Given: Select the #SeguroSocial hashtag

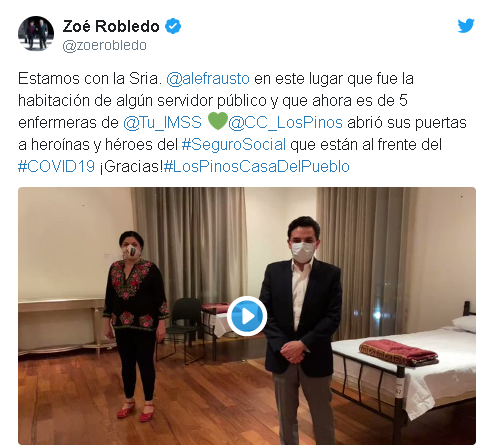Looking at the screenshot, I should click(x=234, y=145).
